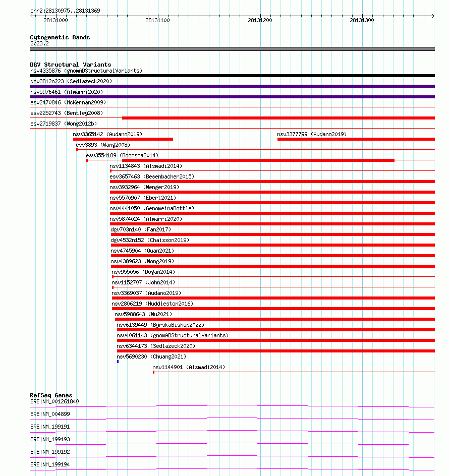Image resolution: width=449 pixels, height=476 pixels.
Task: Select dgv703n140 (Fan2017) label
Action: (141, 229)
